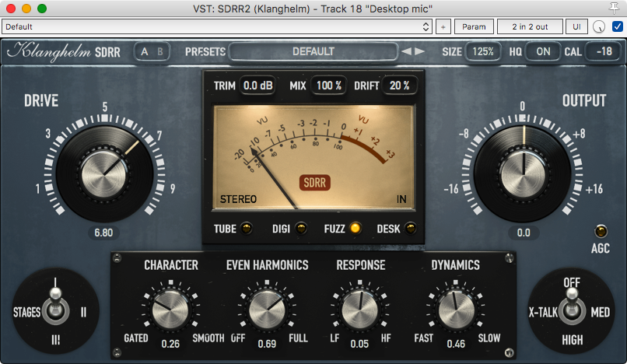Click the SMOOTH label

coord(208,338)
